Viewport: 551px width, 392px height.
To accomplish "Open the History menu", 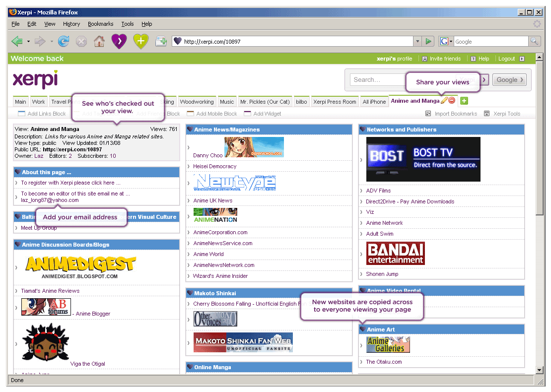I will pos(71,24).
